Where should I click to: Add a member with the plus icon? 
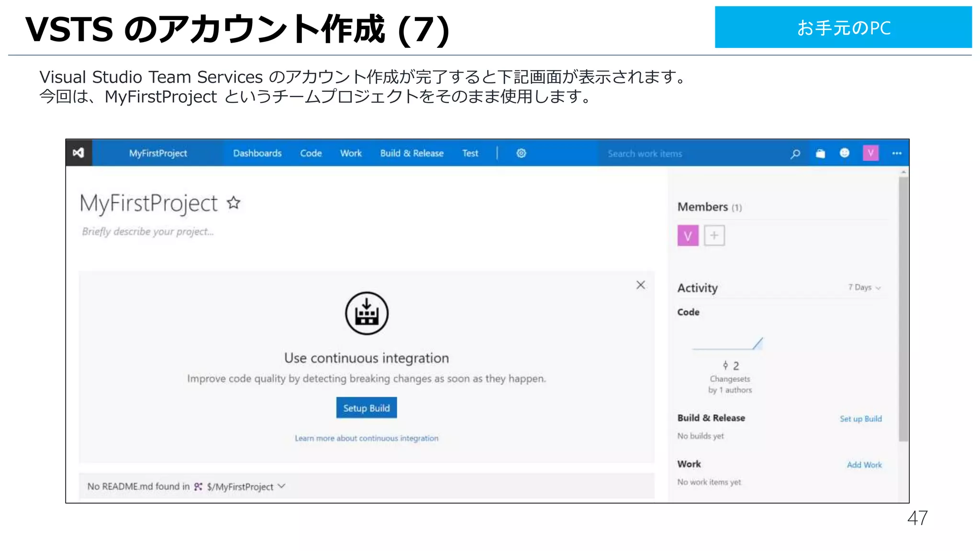[x=714, y=235]
